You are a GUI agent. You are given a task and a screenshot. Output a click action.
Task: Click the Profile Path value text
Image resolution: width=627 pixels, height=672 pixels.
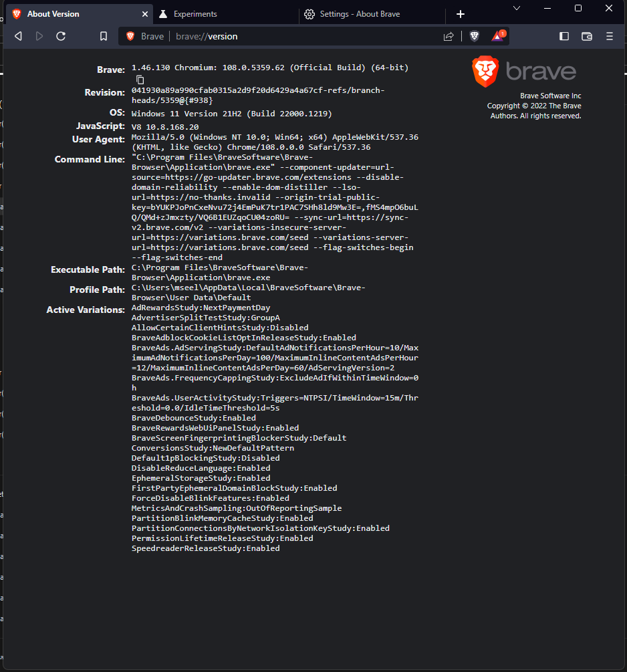point(248,292)
